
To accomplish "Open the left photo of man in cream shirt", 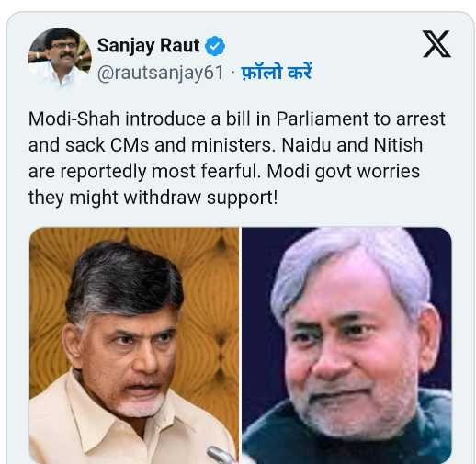I will pyautogui.click(x=134, y=345).
